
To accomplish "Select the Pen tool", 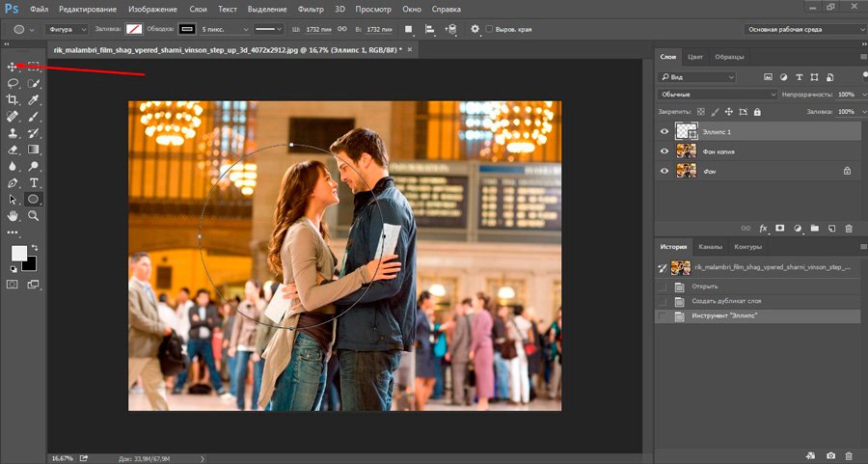I will pyautogui.click(x=12, y=182).
